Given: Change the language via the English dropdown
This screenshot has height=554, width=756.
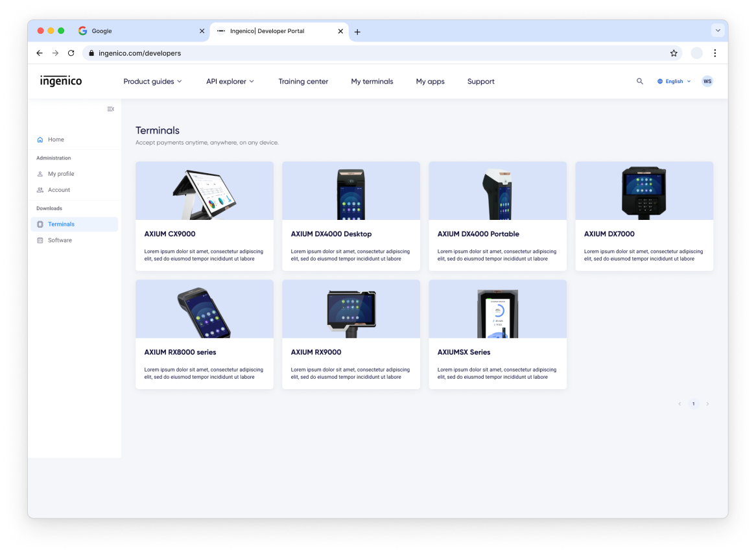Looking at the screenshot, I should [673, 81].
